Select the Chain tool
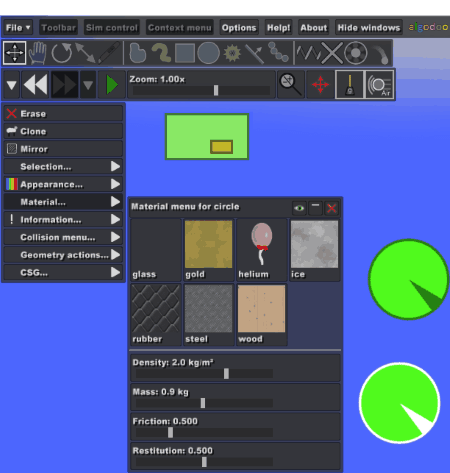 [278, 52]
